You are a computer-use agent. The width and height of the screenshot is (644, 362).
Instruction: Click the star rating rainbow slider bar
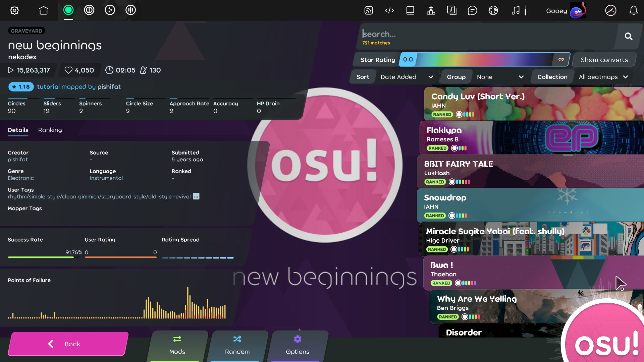(x=485, y=60)
